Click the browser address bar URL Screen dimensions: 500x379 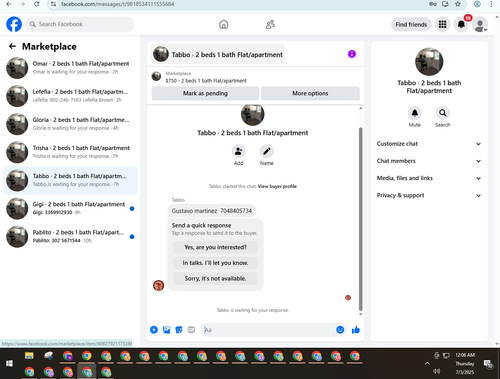[117, 4]
